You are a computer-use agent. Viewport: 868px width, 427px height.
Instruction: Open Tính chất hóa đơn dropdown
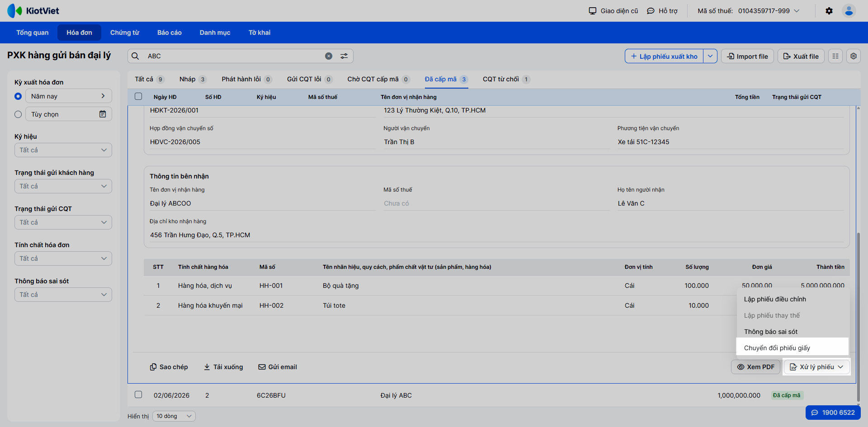coord(63,258)
